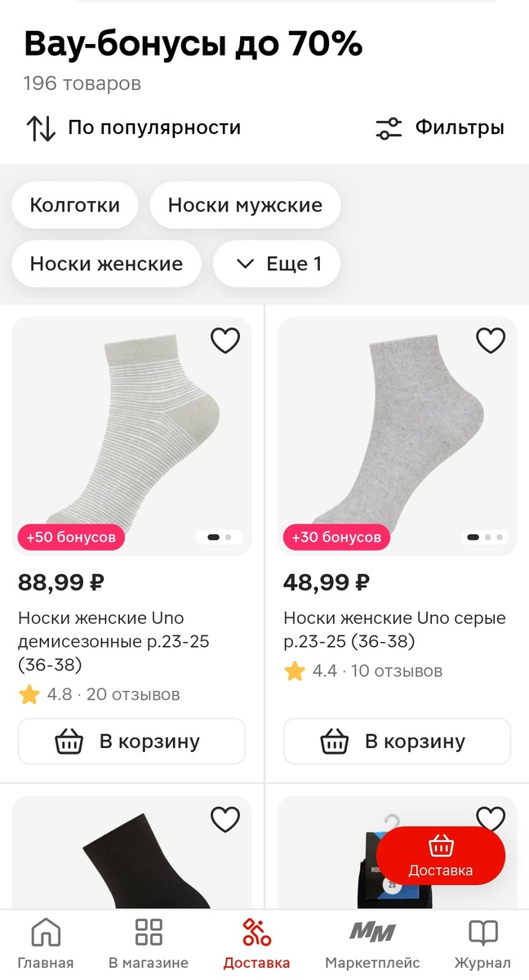The width and height of the screenshot is (529, 980).
Task: Favorite the striped Uno socks
Action: coord(225,341)
